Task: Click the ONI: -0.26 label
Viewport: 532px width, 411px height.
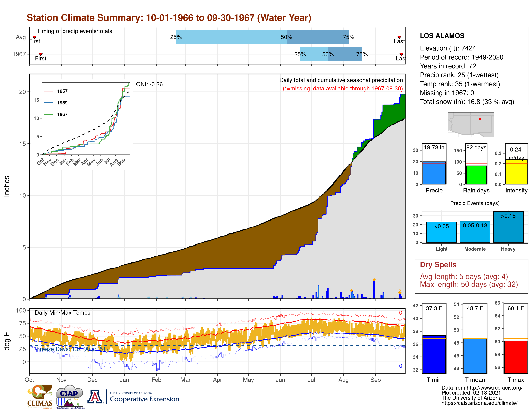Action: coord(149,84)
